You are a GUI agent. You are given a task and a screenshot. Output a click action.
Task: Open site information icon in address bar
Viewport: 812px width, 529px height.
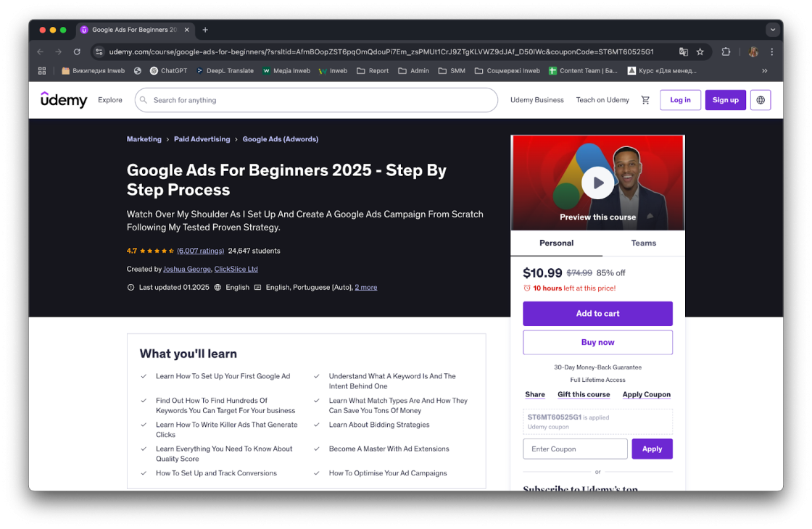pyautogui.click(x=99, y=51)
